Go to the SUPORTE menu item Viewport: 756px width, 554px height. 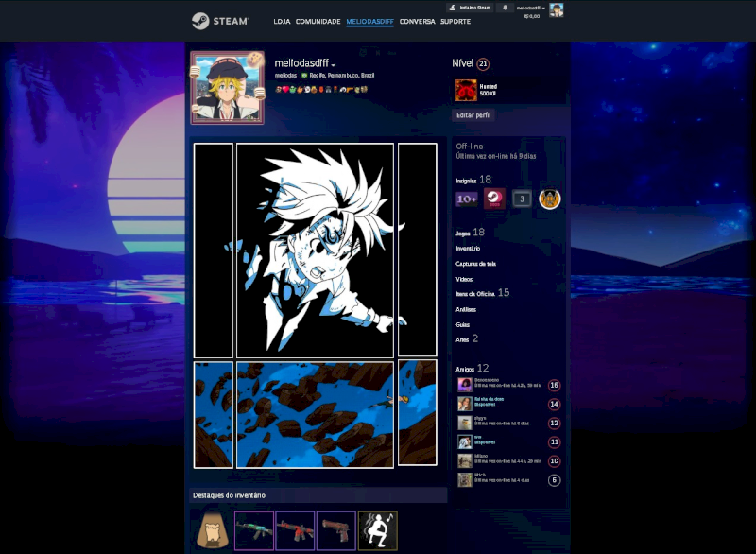(455, 21)
